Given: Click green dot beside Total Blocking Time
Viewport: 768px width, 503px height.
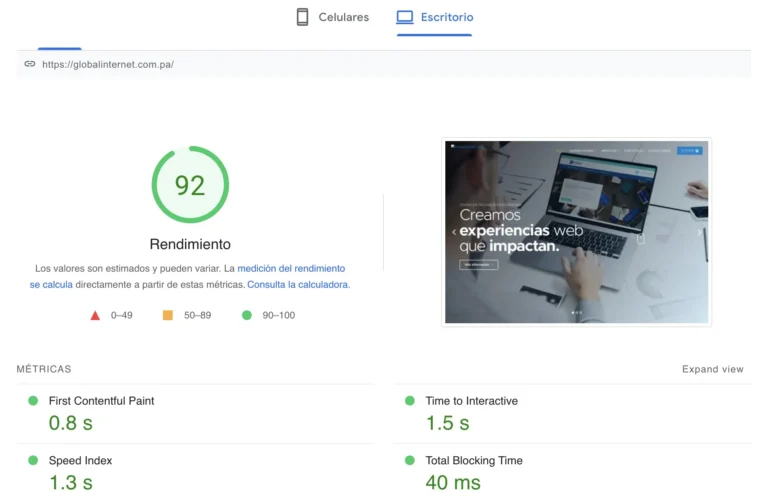Looking at the screenshot, I should pyautogui.click(x=410, y=460).
